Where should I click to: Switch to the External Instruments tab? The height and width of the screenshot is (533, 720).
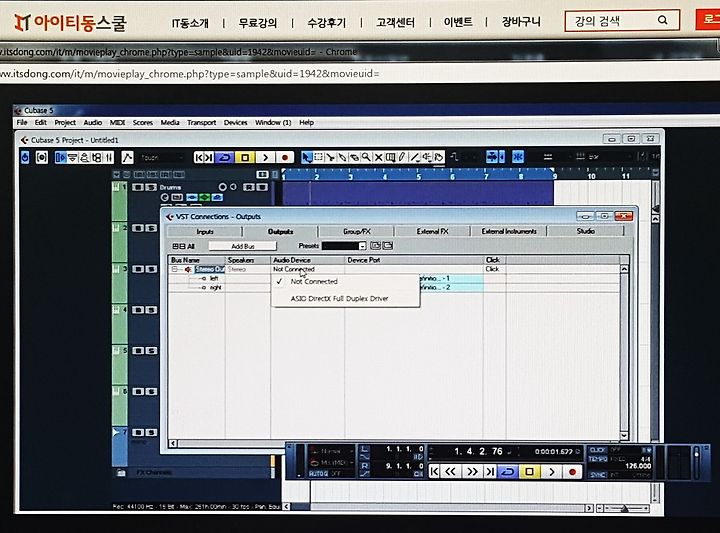pos(509,231)
